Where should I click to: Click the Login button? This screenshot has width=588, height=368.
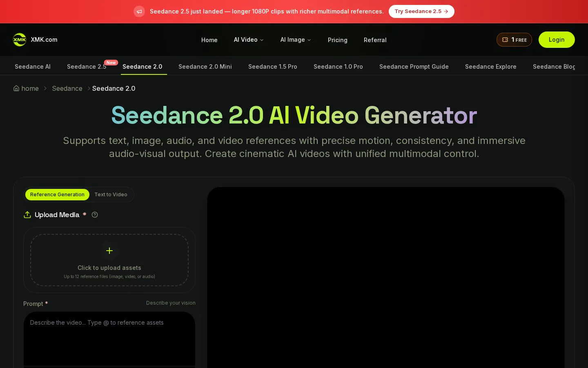pos(557,40)
